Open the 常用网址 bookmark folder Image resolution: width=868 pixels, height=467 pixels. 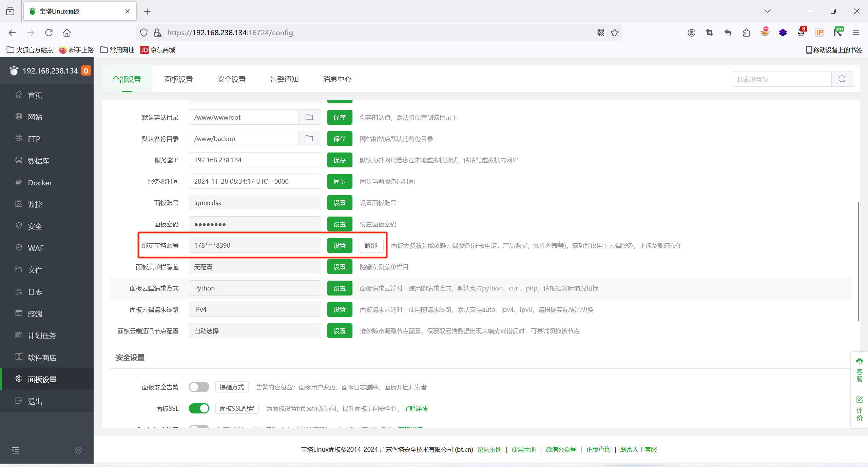117,50
